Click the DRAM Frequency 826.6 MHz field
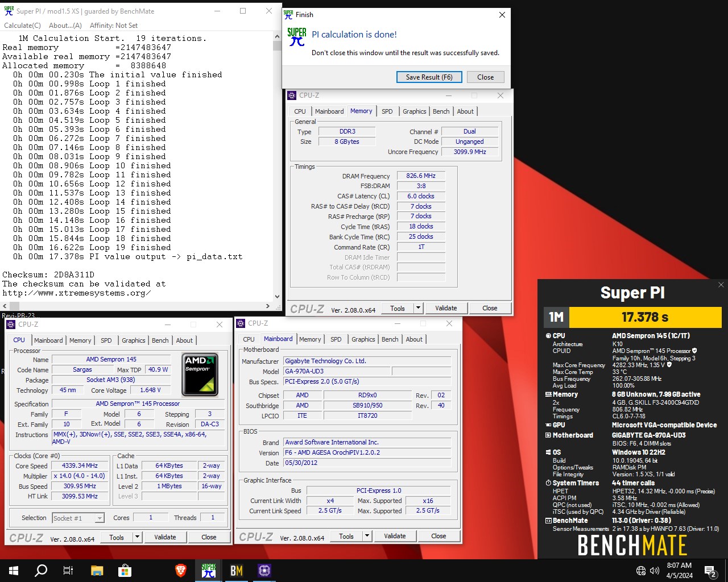The height and width of the screenshot is (582, 728). 421,176
